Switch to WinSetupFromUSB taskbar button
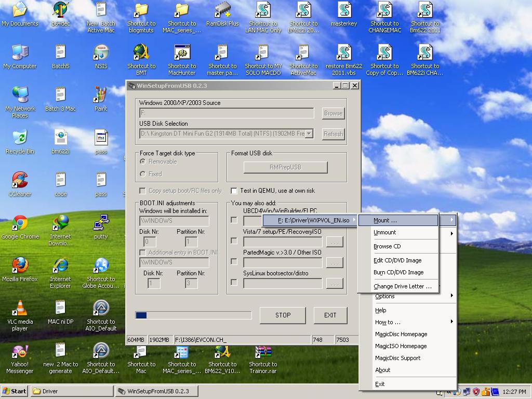 [157, 391]
